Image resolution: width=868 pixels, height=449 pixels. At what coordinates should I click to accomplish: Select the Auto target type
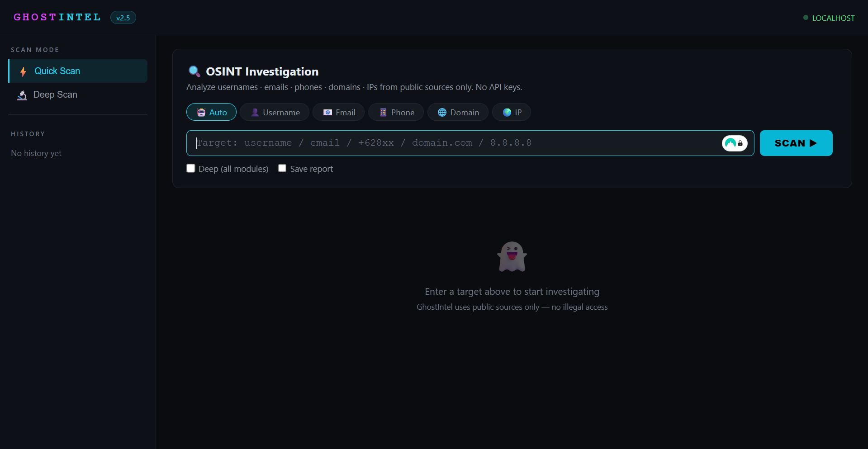211,112
